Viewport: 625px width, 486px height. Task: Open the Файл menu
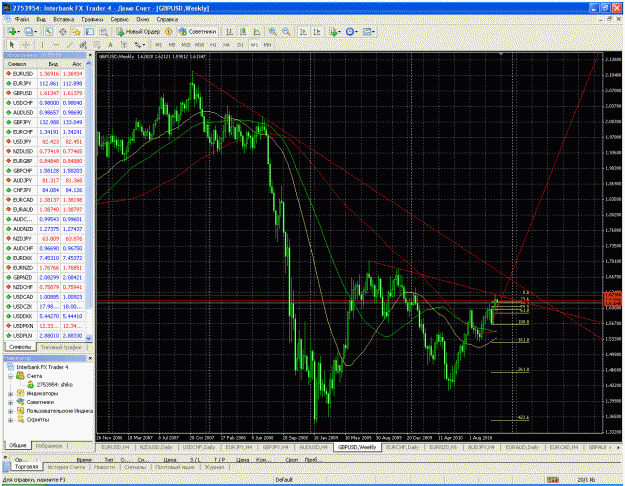tap(22, 19)
